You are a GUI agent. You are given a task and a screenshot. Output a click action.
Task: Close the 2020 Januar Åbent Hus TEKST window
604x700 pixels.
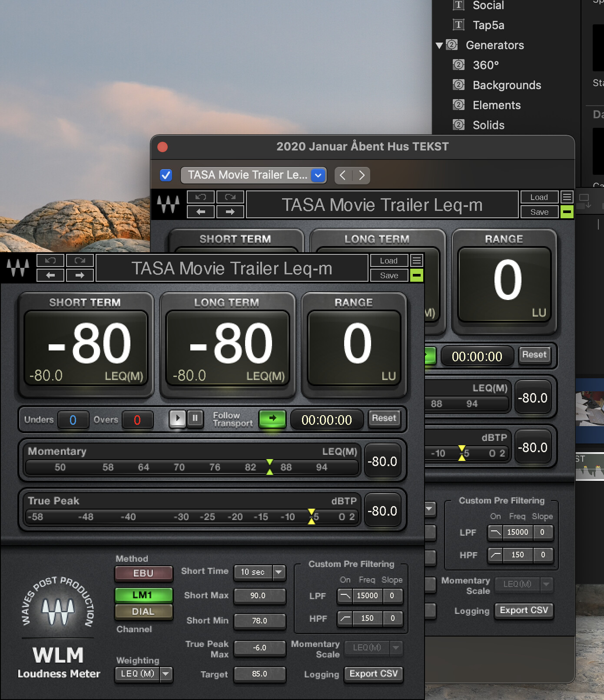pos(163,147)
